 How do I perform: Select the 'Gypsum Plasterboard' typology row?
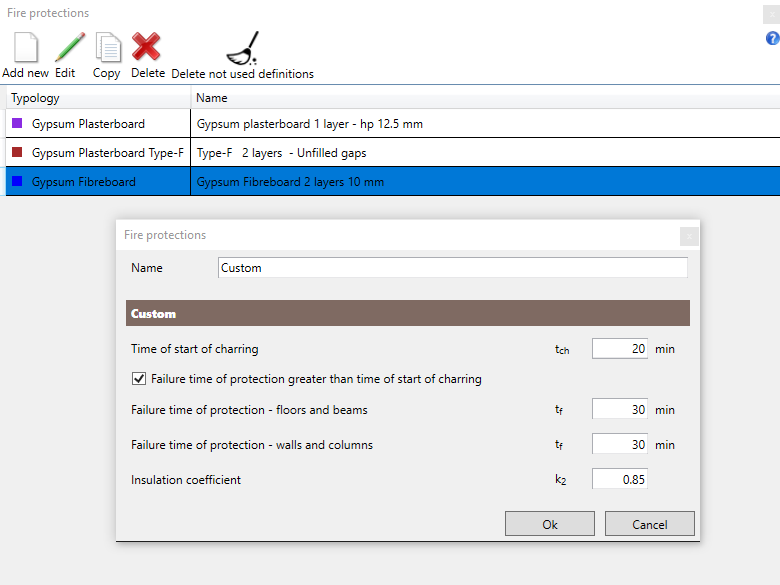click(x=98, y=123)
